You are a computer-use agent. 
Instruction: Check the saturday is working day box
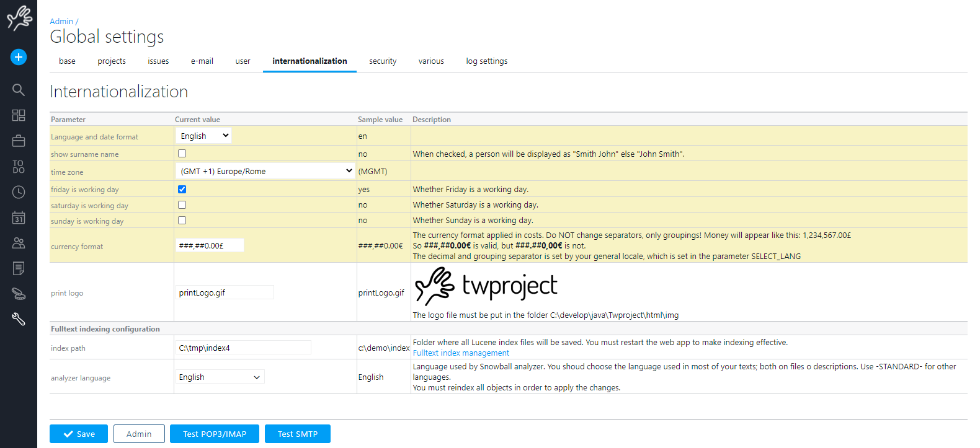tap(182, 205)
